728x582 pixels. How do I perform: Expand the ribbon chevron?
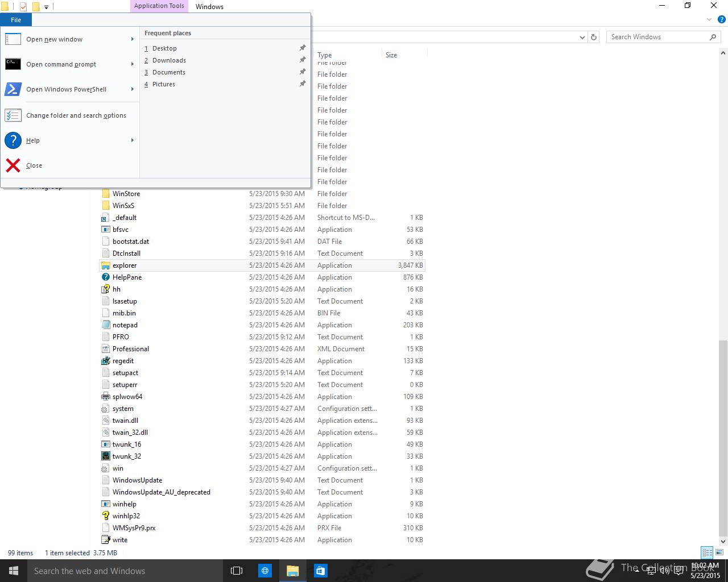pos(709,20)
